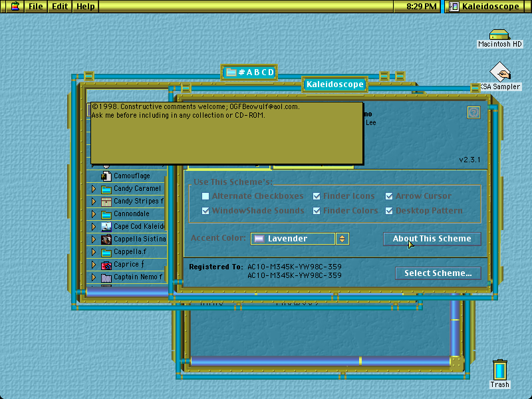
Task: Select the Camouflage file name
Action: pos(132,176)
